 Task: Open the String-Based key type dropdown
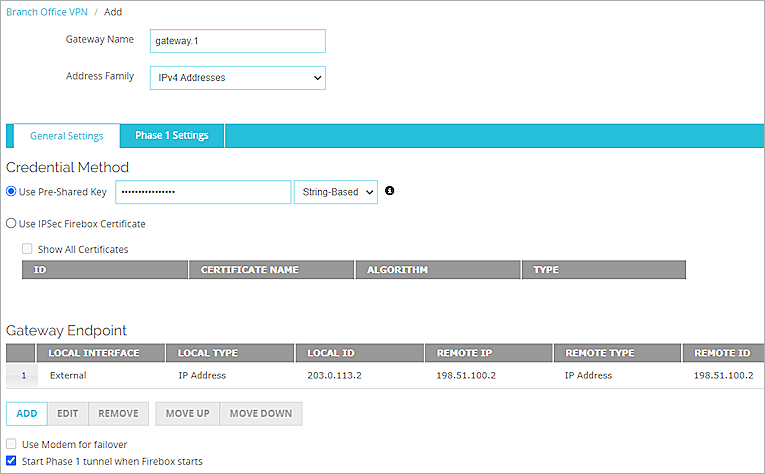pyautogui.click(x=335, y=192)
